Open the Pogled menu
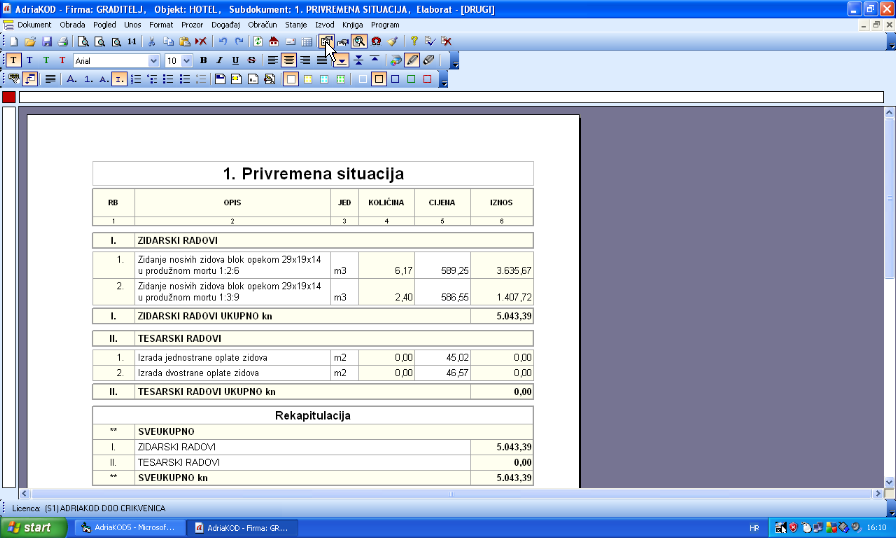Image resolution: width=896 pixels, height=538 pixels. tap(105, 25)
